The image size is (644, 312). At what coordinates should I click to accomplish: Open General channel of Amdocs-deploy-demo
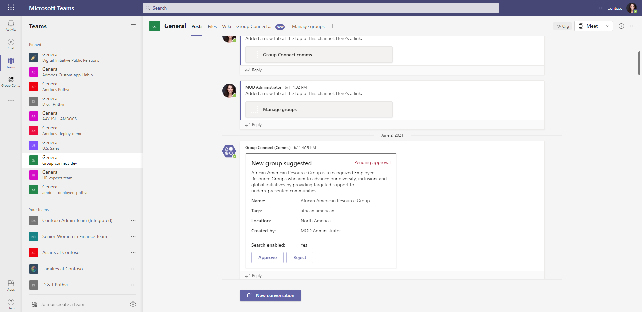pos(82,131)
